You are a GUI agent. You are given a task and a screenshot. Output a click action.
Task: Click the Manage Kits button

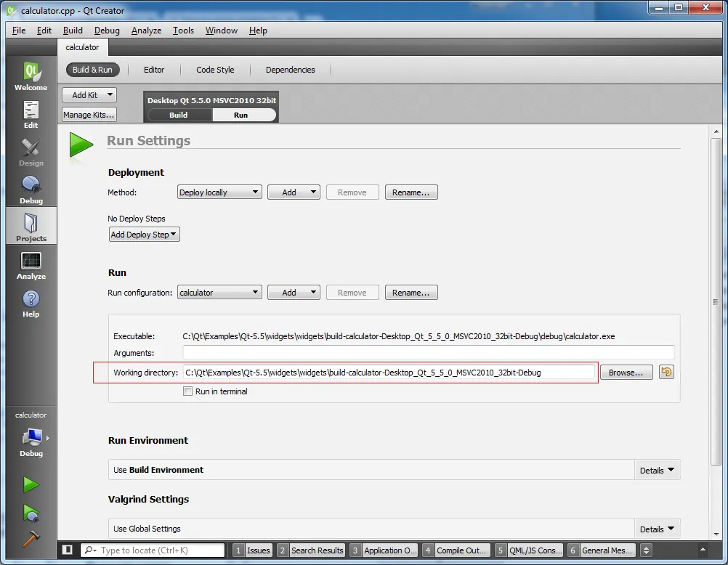coord(89,115)
